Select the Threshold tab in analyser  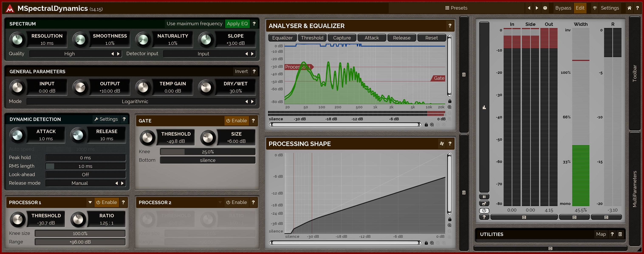click(312, 38)
